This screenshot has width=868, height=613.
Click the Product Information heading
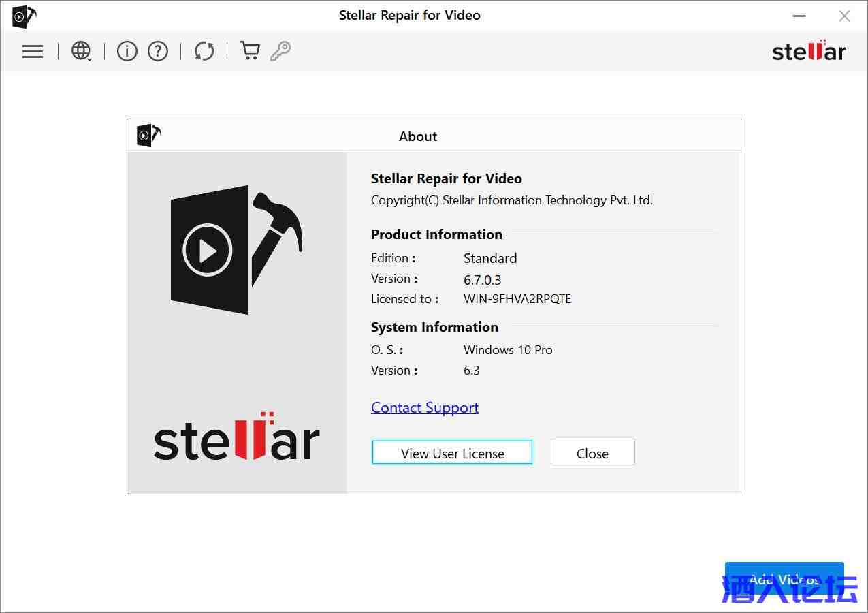[436, 234]
